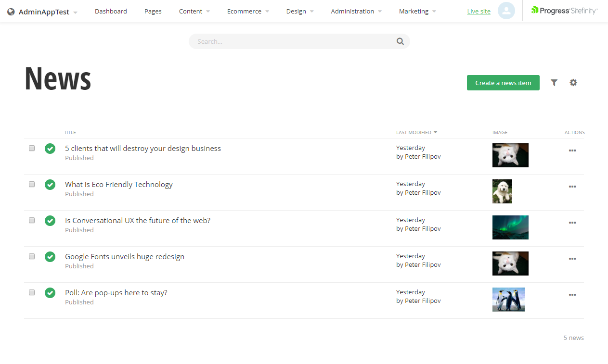Tick checkbox for Conversational UX article
The height and width of the screenshot is (364, 608).
click(32, 220)
